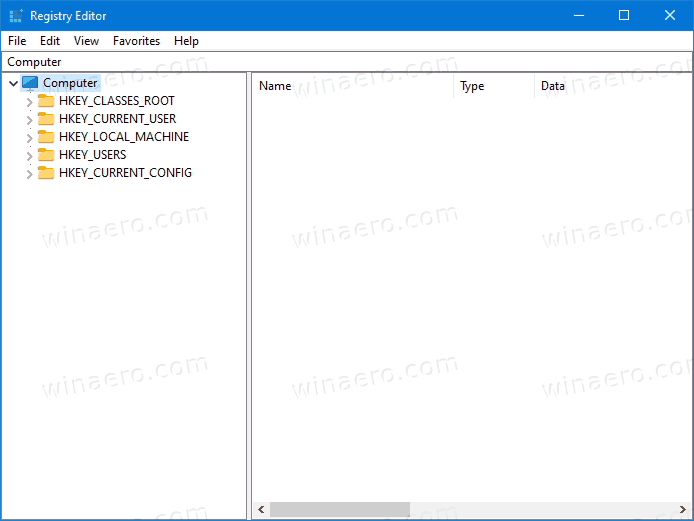
Task: Select the HKEY_CURRENT_CONFIG text label
Action: (125, 173)
